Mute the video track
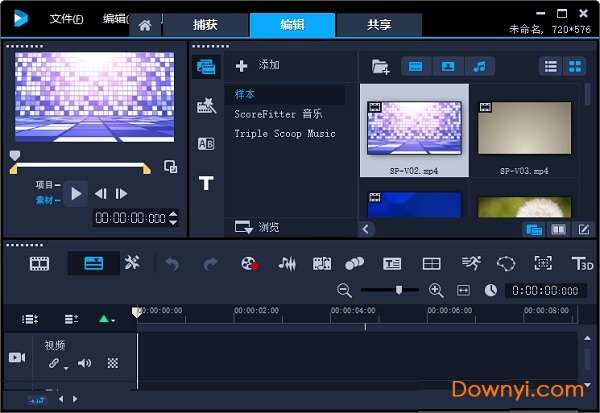The height and width of the screenshot is (413, 600). [84, 363]
